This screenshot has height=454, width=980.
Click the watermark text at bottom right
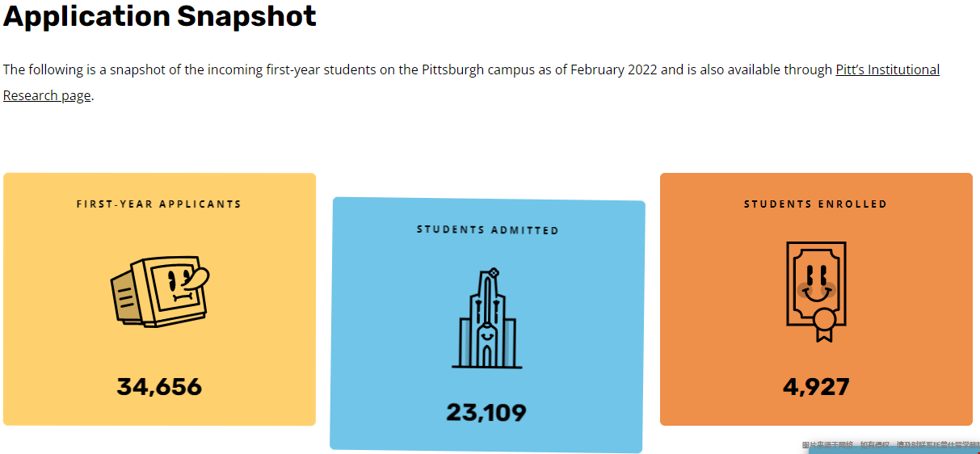[x=890, y=445]
